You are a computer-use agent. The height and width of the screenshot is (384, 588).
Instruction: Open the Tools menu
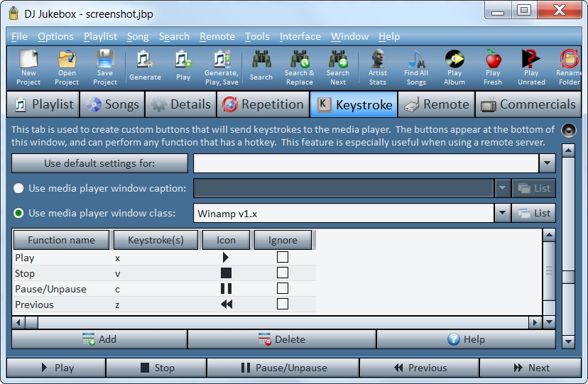pos(257,36)
